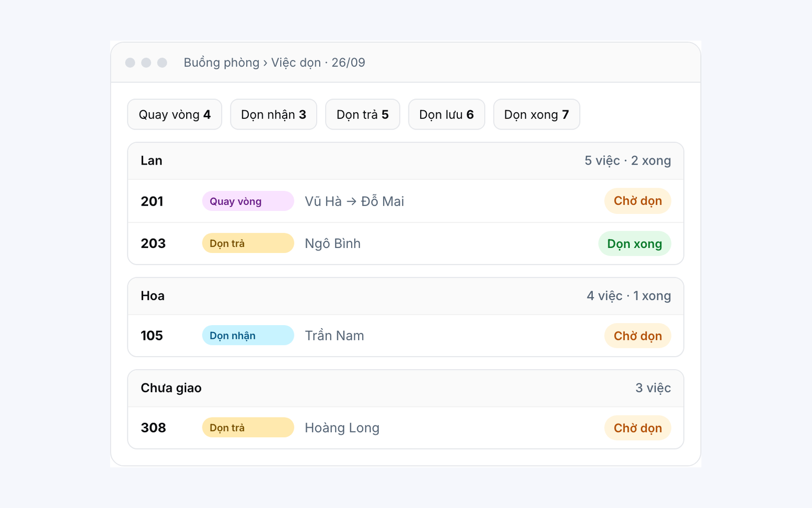Click the breadcrumb Buồng phòng › Việc dọn · 26/09
The image size is (812, 508).
pyautogui.click(x=275, y=62)
